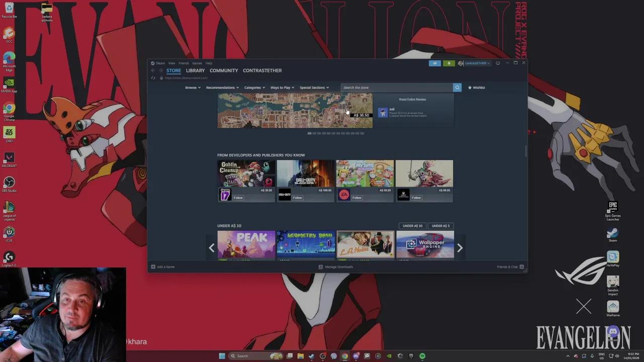This screenshot has height=362, width=644.
Task: Switch to the LIBRARY tab
Action: coord(195,70)
